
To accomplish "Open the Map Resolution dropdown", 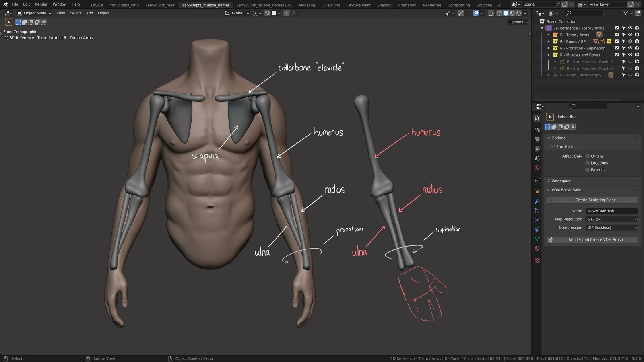I will 611,219.
